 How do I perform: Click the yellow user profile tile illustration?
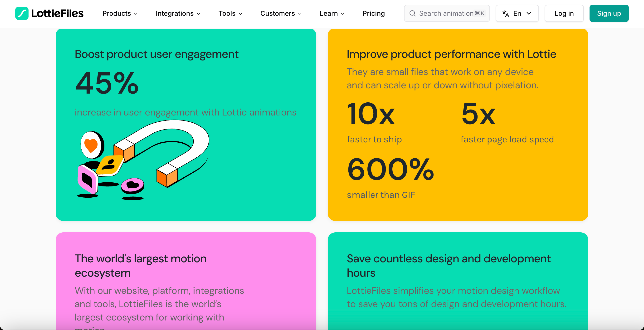(x=111, y=165)
